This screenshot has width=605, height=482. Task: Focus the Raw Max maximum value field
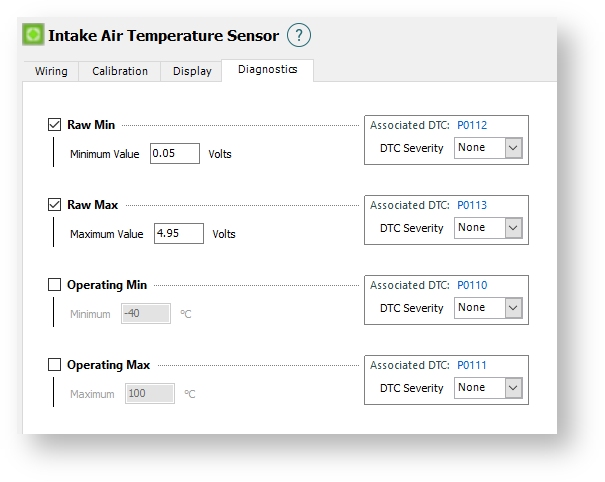point(178,234)
